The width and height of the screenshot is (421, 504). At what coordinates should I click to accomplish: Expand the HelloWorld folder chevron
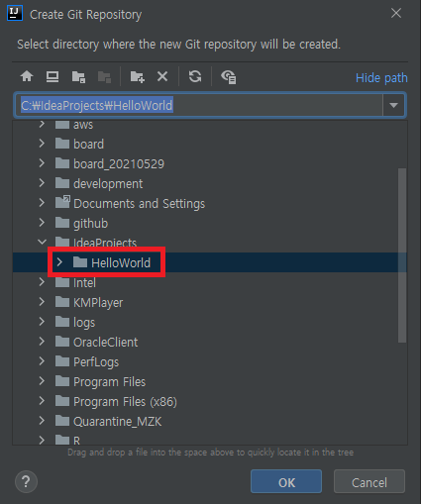tap(59, 262)
